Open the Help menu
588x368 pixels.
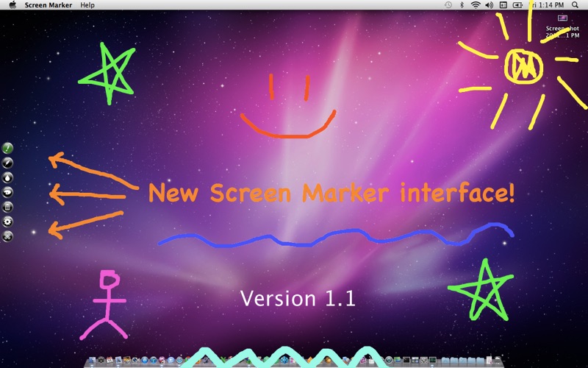point(87,5)
